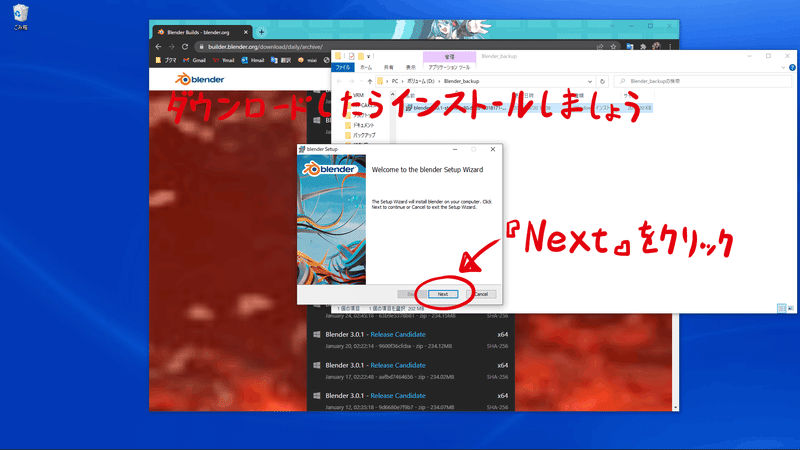Switch Explorer to large icons view

point(791,308)
